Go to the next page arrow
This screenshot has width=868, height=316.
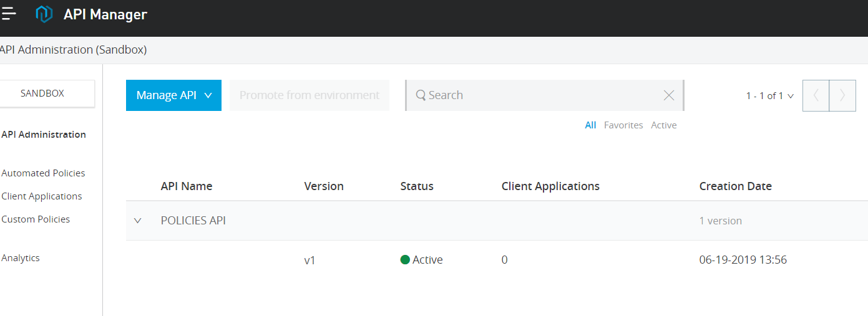click(x=842, y=95)
